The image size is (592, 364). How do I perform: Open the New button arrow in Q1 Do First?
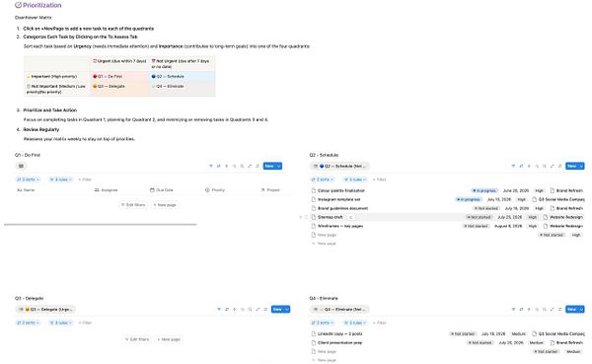(279, 166)
